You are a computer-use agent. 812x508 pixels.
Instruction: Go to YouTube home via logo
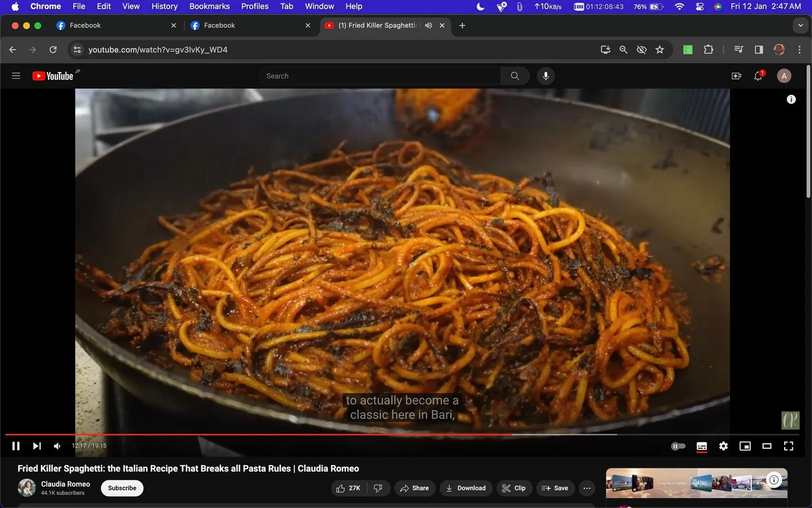pos(52,76)
